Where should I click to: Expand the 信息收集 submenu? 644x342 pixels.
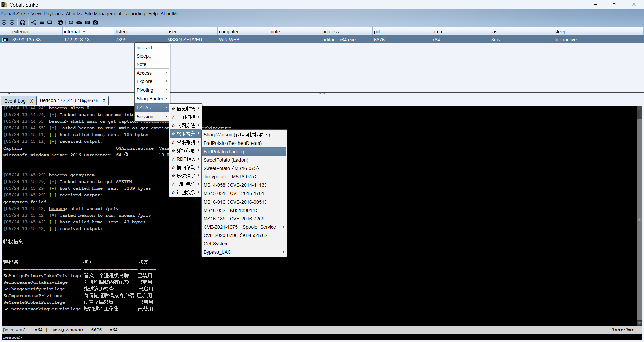185,109
